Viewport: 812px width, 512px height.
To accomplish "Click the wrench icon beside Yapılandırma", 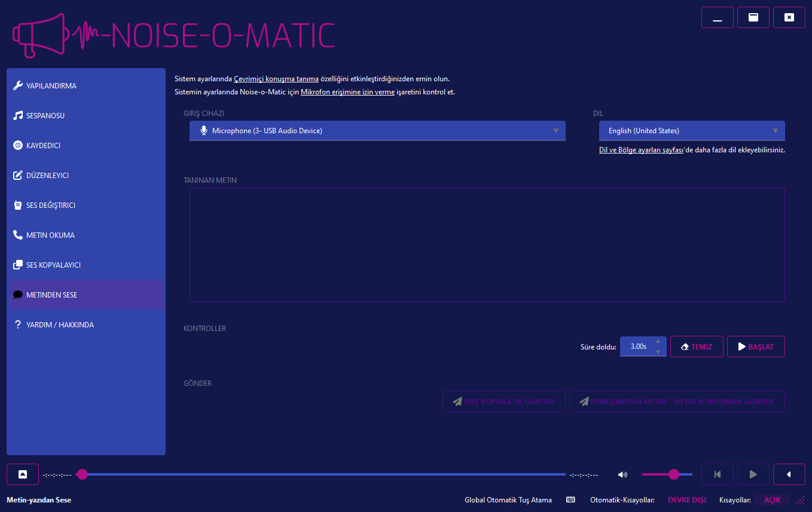I will point(18,85).
